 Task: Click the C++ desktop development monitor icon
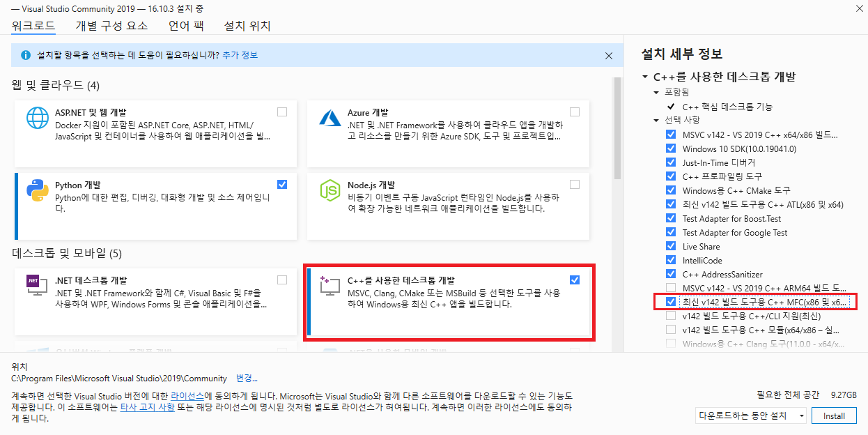click(330, 286)
